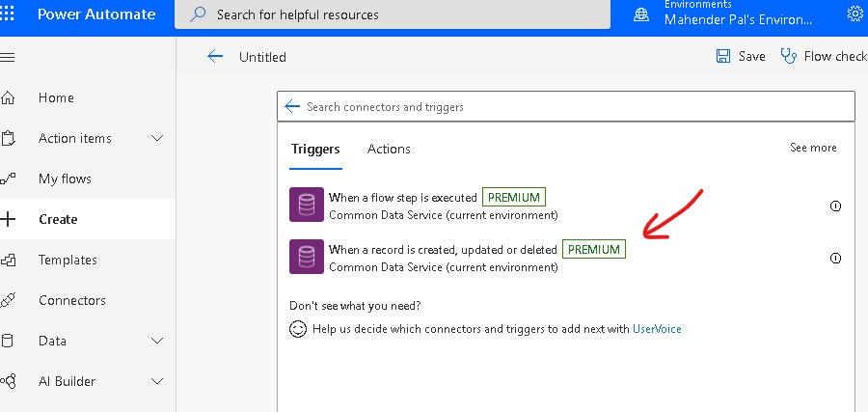Click the Save floppy disk icon
Screen dimensions: 868x412
[723, 56]
